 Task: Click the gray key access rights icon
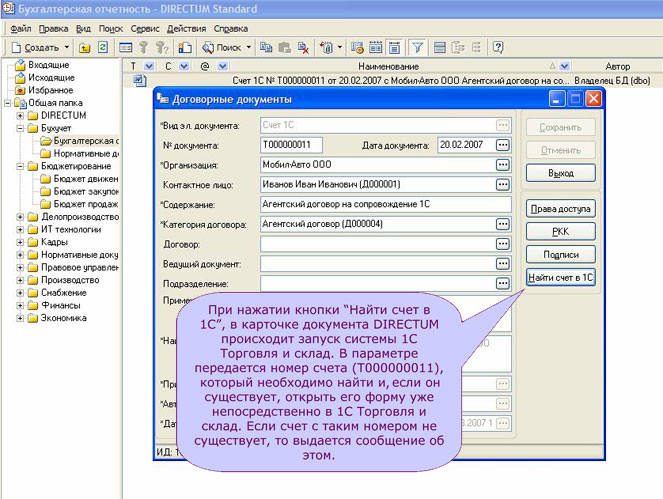144,47
